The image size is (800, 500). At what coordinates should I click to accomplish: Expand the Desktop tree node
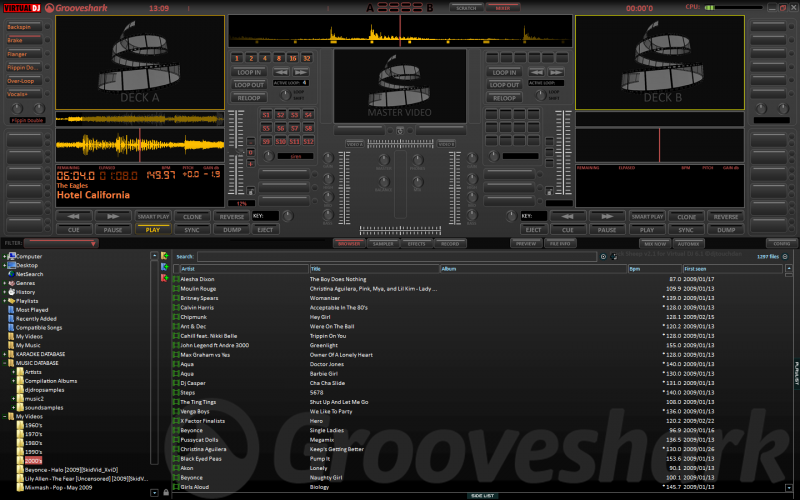click(x=5, y=265)
